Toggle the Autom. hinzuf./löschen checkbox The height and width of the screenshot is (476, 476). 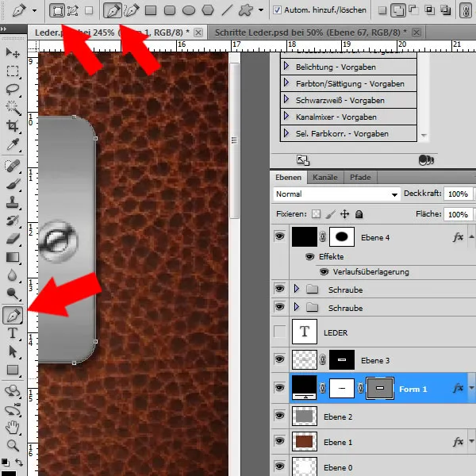point(277,10)
